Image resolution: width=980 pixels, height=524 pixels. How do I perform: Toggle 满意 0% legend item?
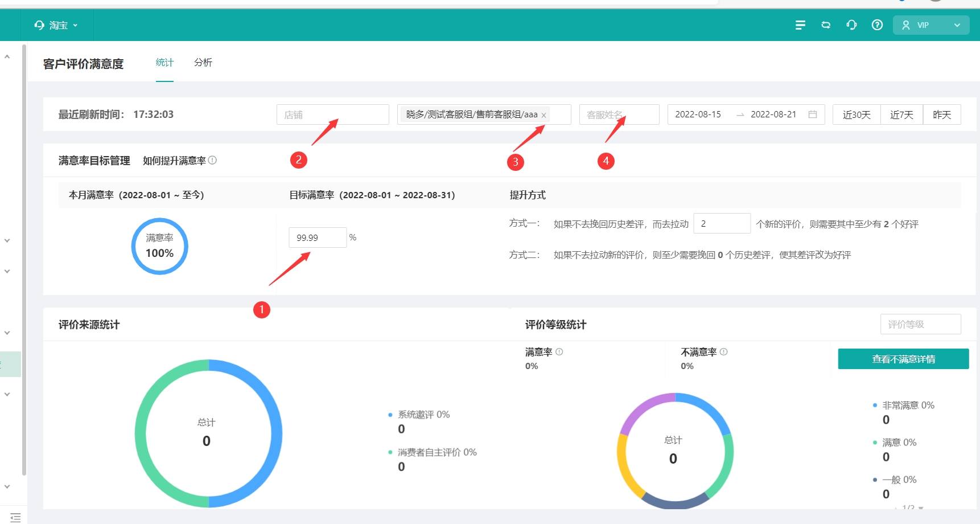(x=895, y=443)
